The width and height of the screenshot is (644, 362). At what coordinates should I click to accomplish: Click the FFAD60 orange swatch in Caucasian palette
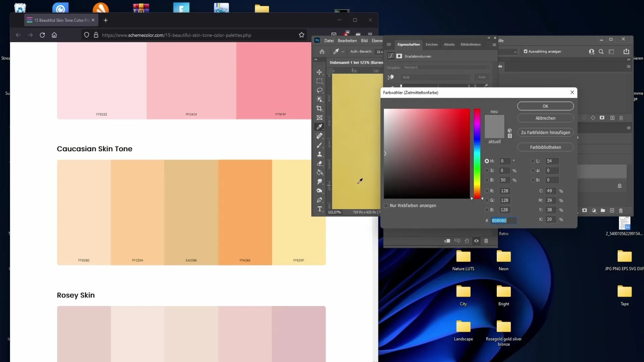click(x=245, y=212)
